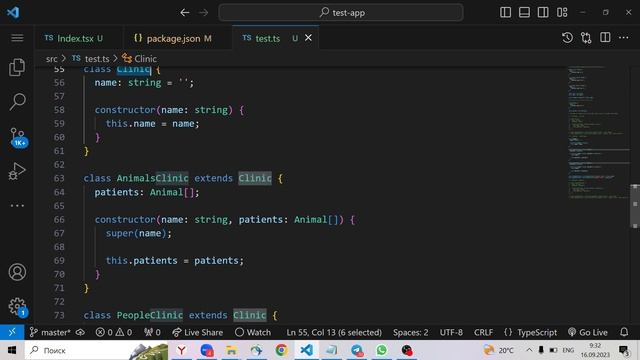
Task: Show additional views ellipsis in activity bar
Action: [17, 205]
